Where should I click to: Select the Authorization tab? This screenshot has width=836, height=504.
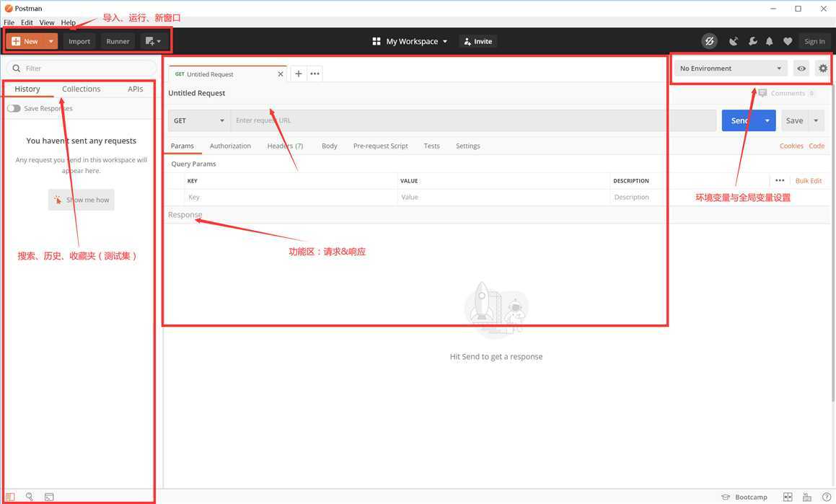click(x=230, y=146)
